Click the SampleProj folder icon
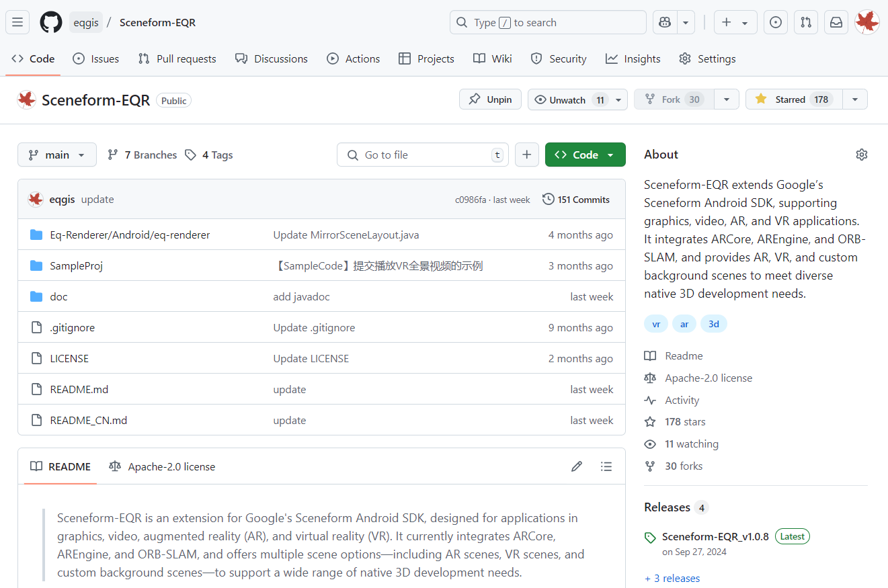888x588 pixels. click(37, 265)
